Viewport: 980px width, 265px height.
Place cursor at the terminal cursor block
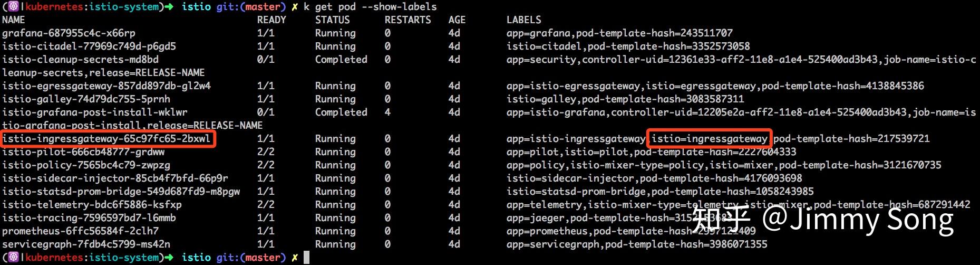click(x=306, y=258)
